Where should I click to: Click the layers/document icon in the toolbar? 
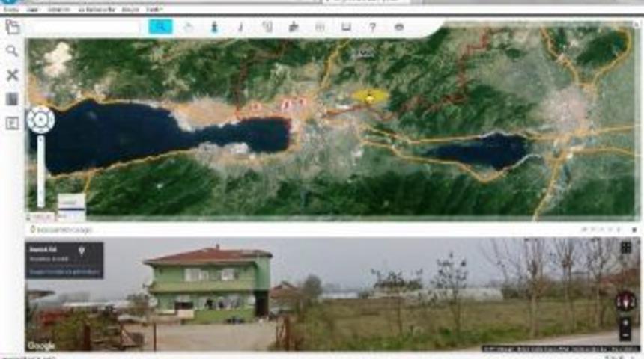[x=267, y=28]
